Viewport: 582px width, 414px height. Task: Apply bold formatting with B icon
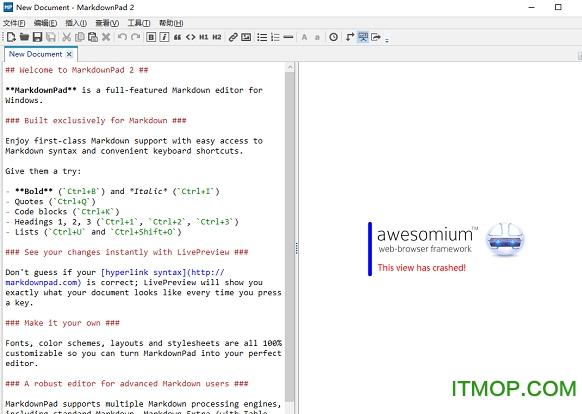151,37
